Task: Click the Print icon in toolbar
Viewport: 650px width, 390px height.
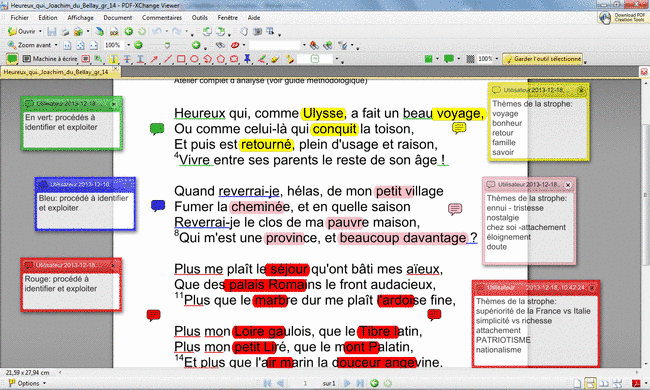Action: 65,31
